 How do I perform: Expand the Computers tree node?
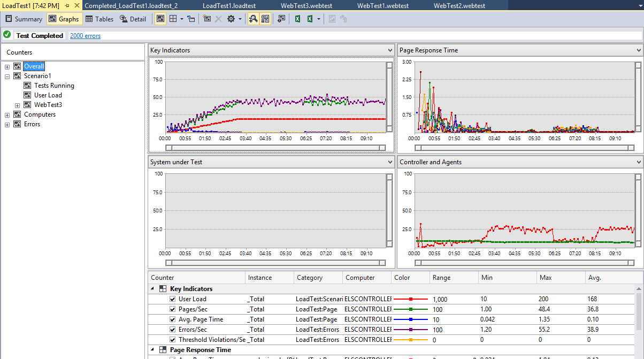point(7,114)
